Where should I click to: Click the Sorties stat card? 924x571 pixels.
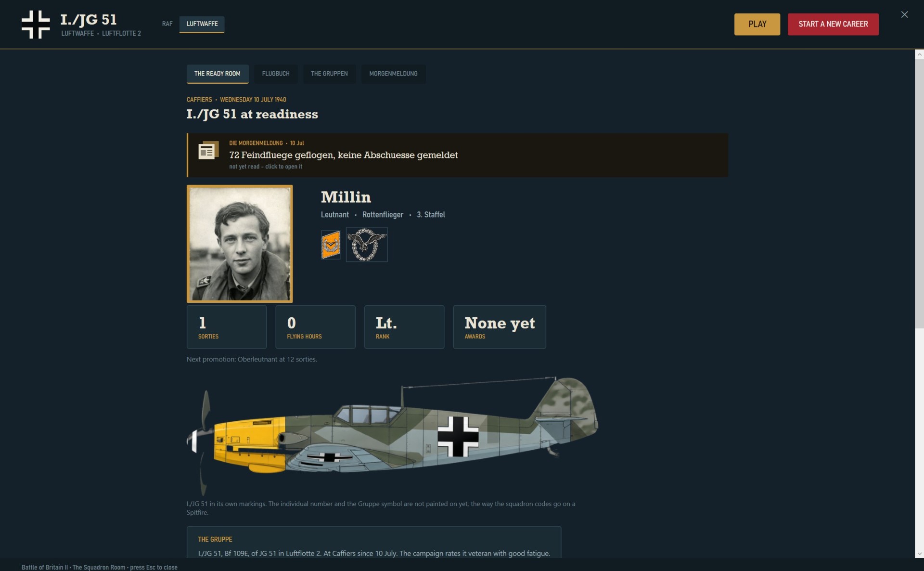click(x=227, y=327)
